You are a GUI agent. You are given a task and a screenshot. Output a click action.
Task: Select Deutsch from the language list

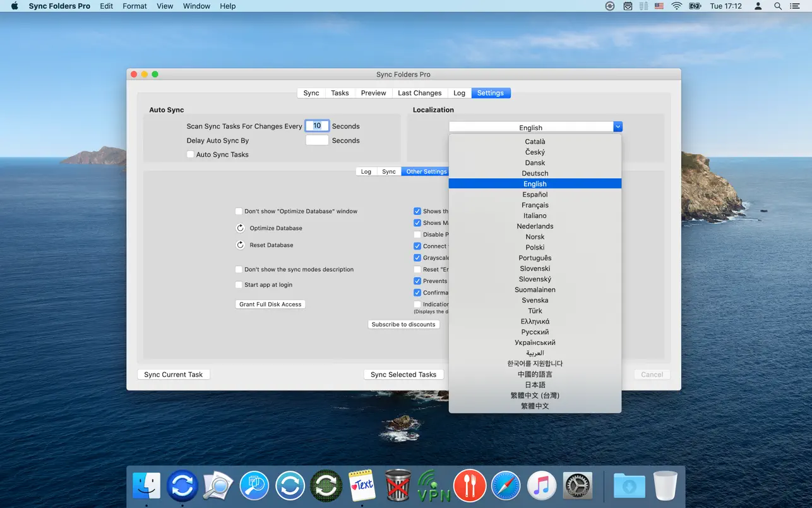click(535, 173)
